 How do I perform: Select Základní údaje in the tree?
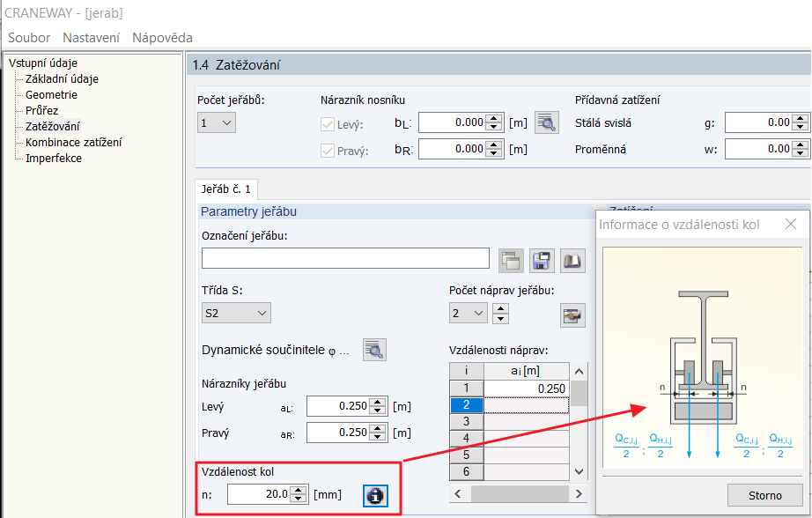tap(62, 78)
